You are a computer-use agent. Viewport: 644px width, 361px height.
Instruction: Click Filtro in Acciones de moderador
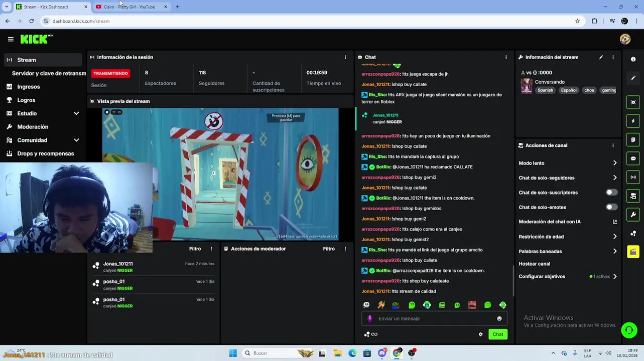(329, 249)
